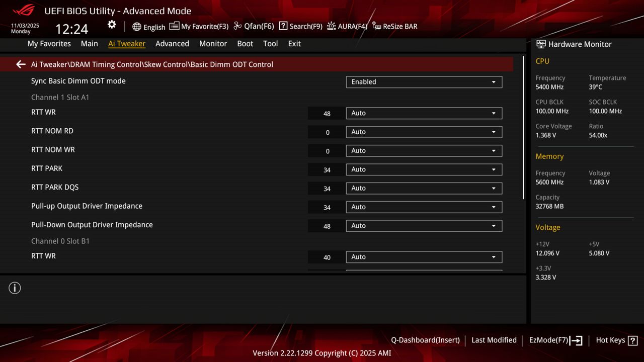
Task: Open the BIOS settings gear icon
Action: (111, 24)
